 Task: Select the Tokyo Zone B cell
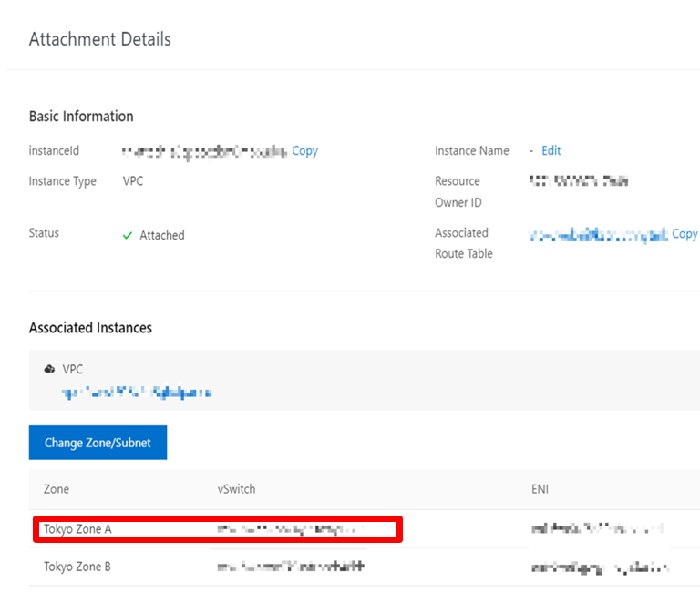click(77, 567)
